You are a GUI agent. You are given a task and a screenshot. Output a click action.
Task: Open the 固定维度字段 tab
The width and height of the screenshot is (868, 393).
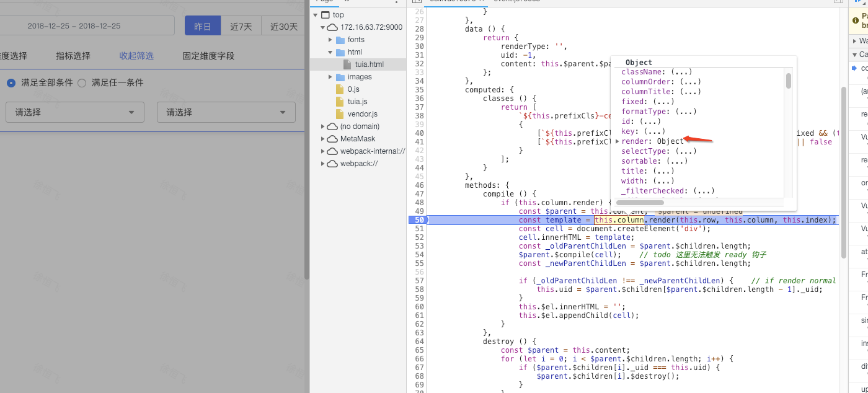click(x=208, y=56)
